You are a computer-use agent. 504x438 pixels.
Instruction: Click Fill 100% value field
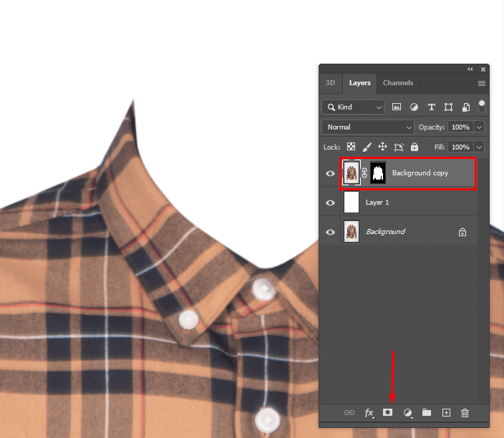pyautogui.click(x=460, y=147)
